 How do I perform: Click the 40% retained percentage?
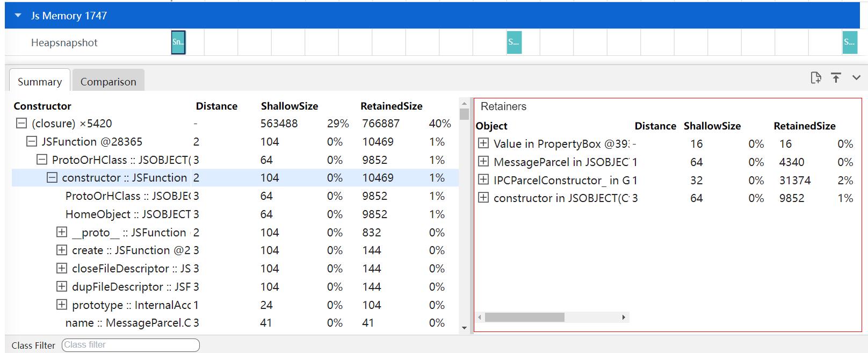pos(440,124)
